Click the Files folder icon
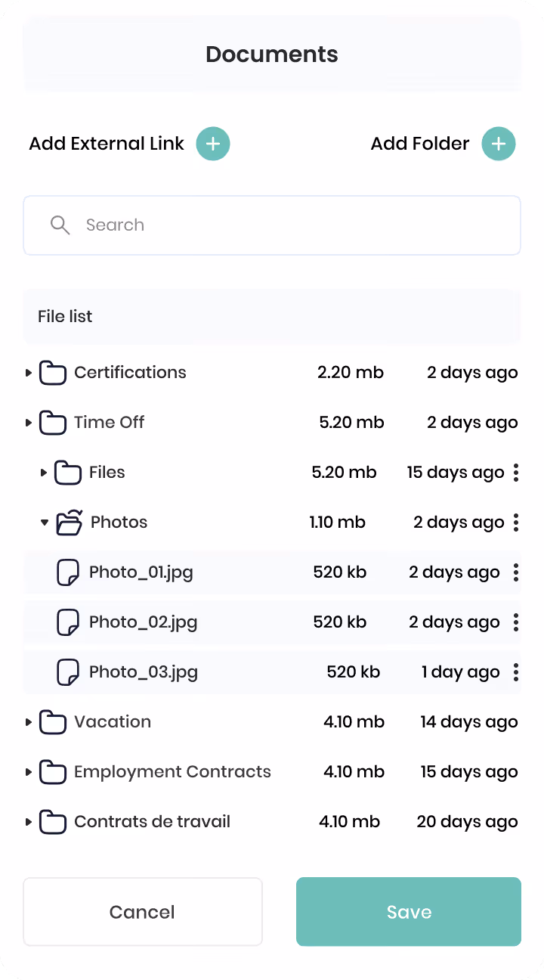This screenshot has height=980, width=544. pos(68,473)
